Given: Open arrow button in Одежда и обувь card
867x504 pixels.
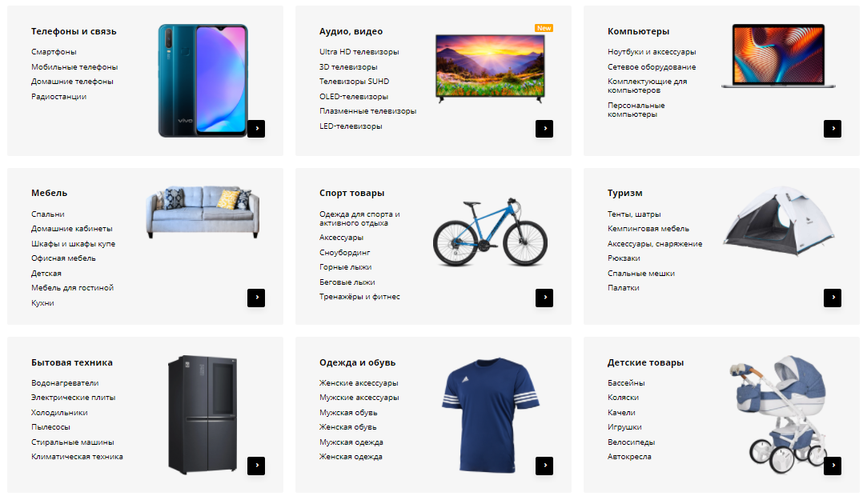Looking at the screenshot, I should tap(544, 466).
